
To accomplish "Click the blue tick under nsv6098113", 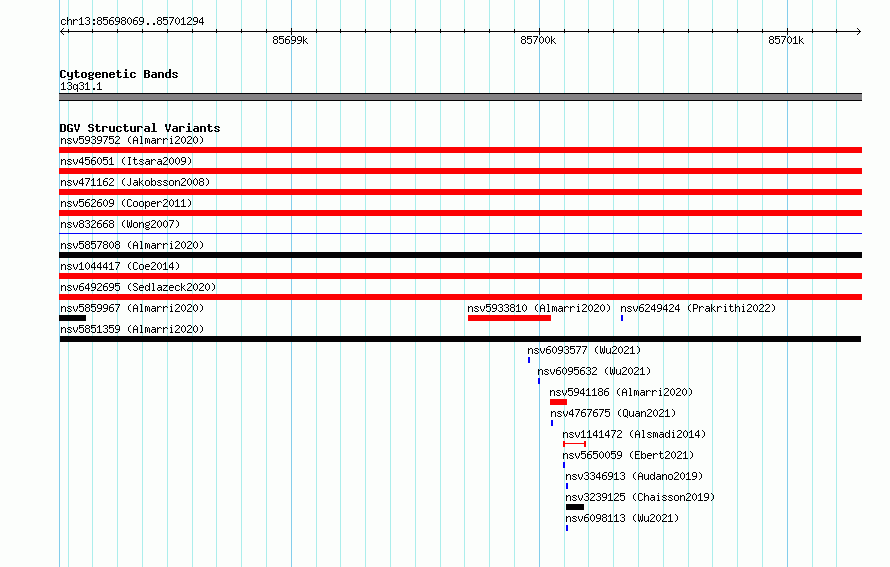I will [x=566, y=528].
